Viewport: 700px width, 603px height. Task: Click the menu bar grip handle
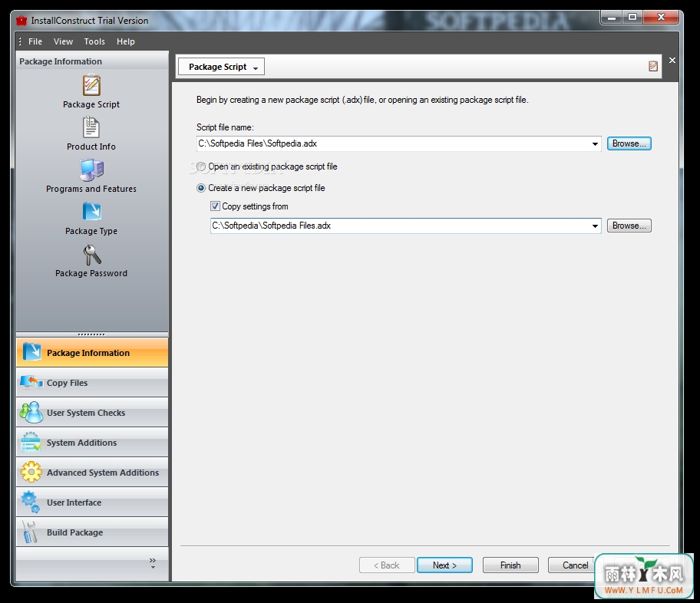pyautogui.click(x=20, y=41)
